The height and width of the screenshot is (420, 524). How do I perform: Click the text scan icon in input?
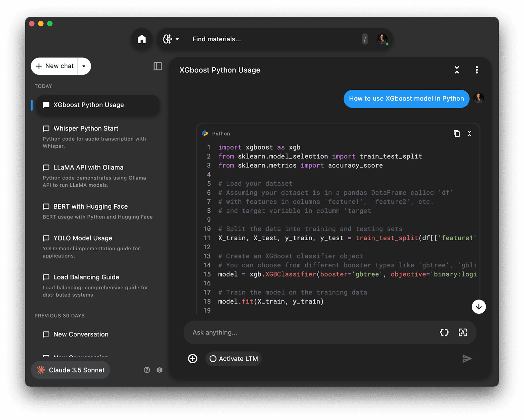[x=463, y=333]
